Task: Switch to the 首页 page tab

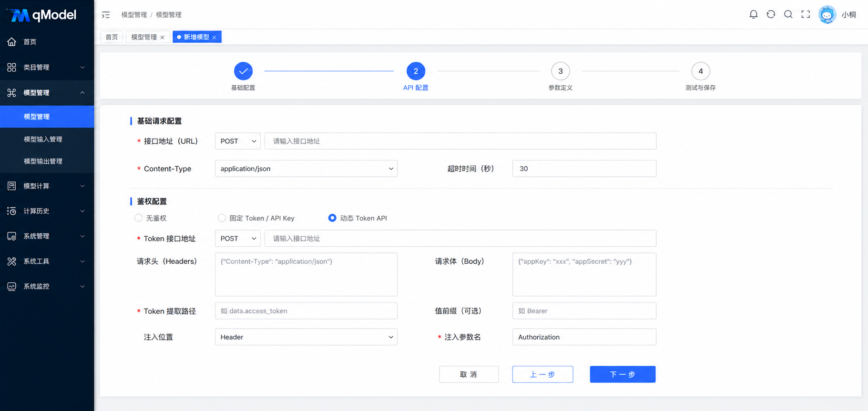Action: [x=112, y=37]
